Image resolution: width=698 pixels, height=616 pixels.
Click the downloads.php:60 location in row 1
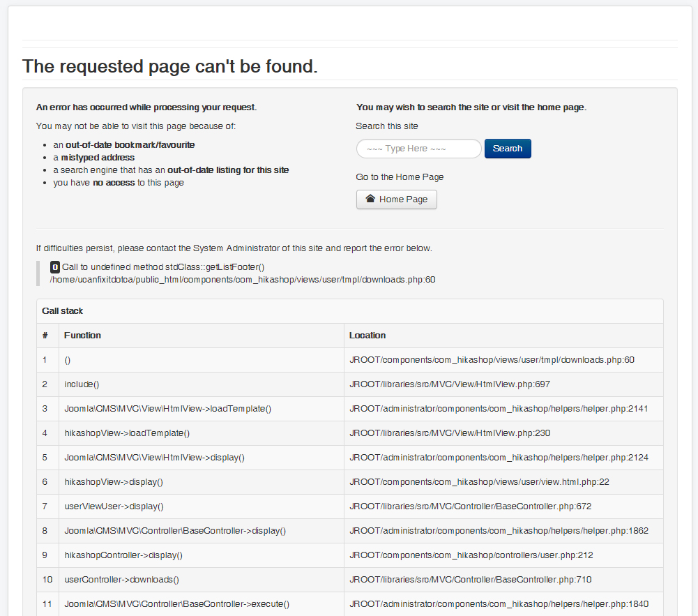pos(492,360)
